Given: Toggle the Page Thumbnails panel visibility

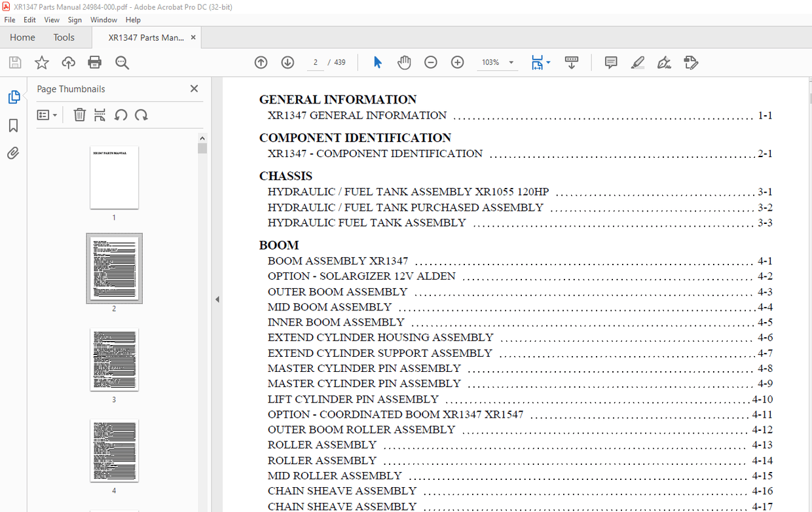Looking at the screenshot, I should (x=14, y=96).
